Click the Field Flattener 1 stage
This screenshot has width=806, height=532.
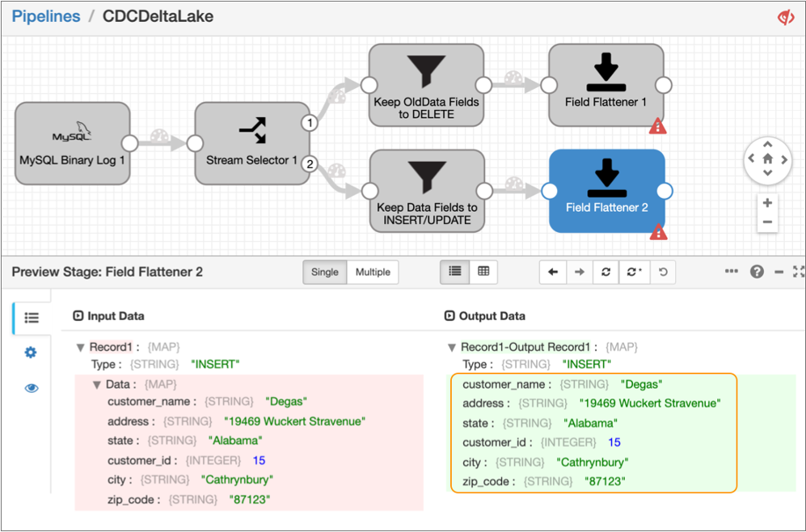[606, 85]
